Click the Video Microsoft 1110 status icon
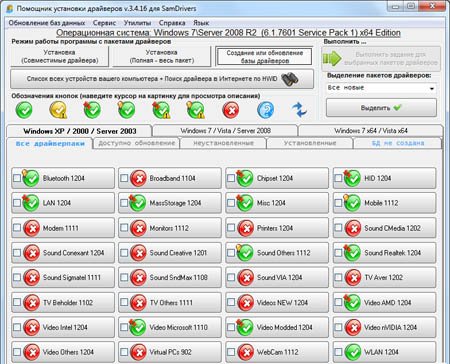This screenshot has height=364, width=450. 138,327
